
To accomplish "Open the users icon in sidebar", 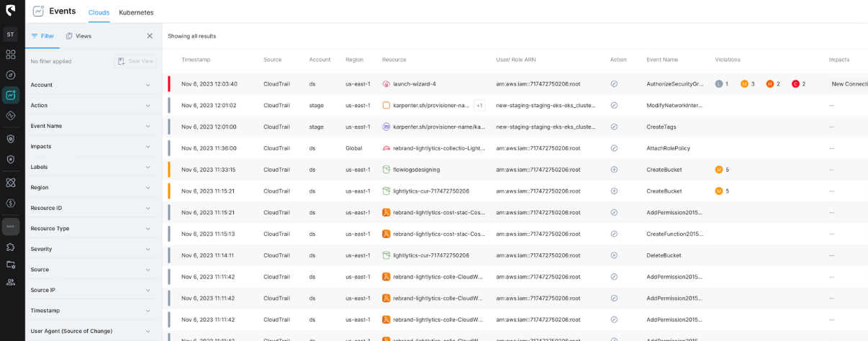I will [10, 282].
